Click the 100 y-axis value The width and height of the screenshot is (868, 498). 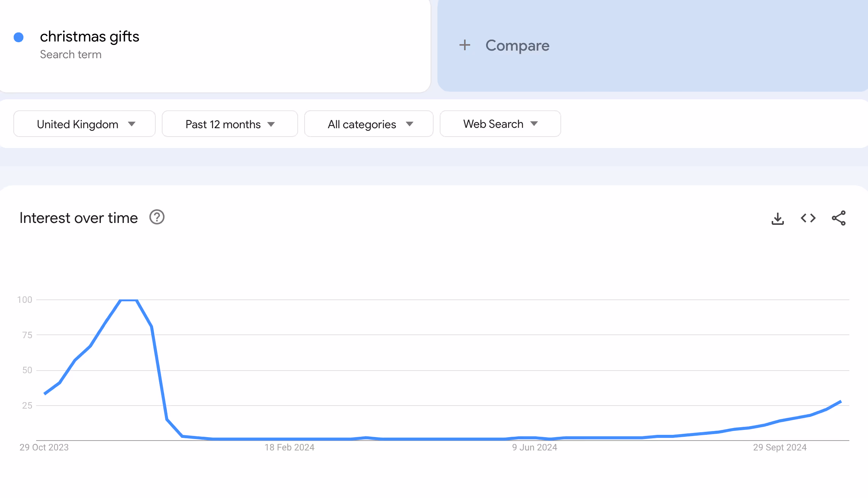tap(25, 300)
